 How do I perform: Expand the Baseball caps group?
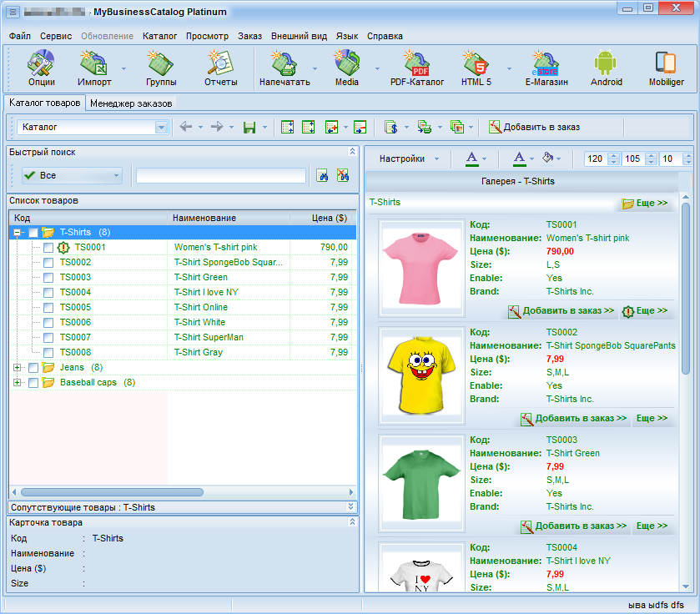tap(17, 382)
